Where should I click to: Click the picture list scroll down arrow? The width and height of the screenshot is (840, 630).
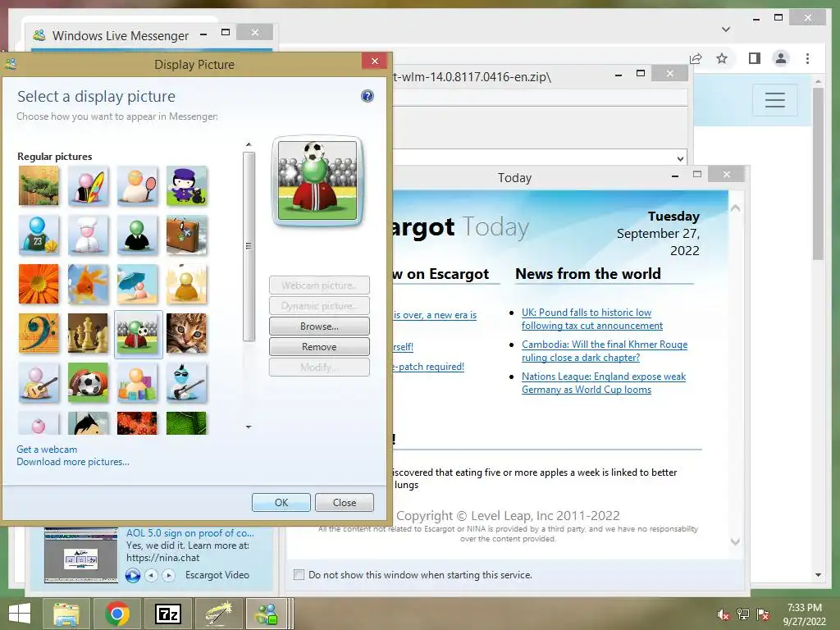point(249,427)
